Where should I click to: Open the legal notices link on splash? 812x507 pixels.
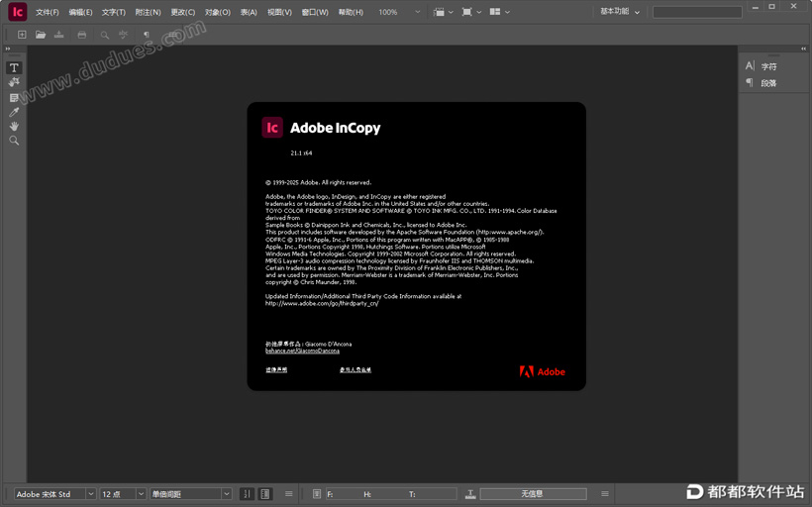coord(276,369)
